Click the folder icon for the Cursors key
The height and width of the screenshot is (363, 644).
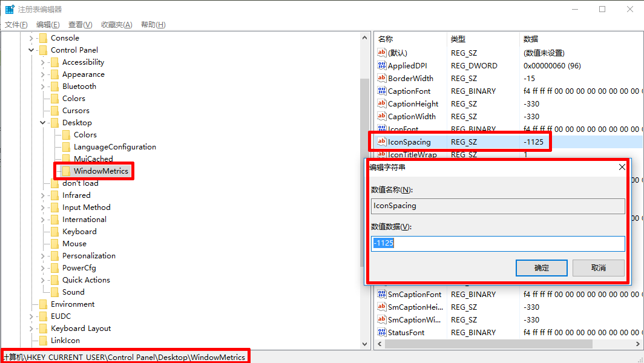(x=53, y=110)
